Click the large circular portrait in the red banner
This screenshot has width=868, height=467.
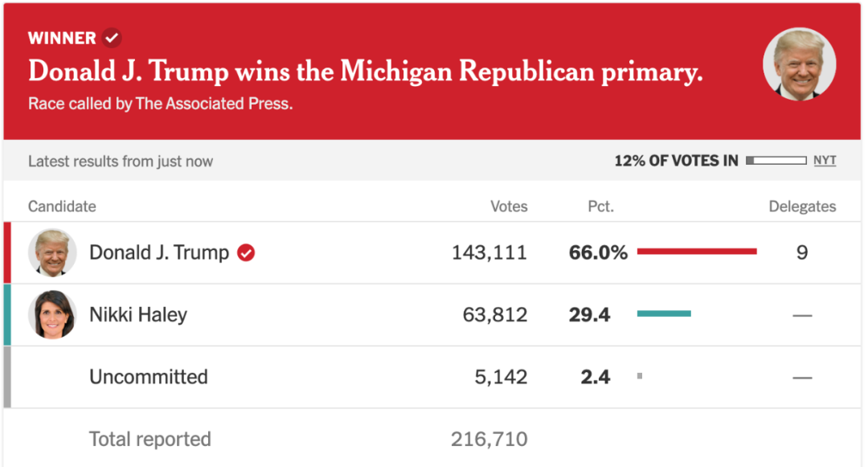[x=799, y=64]
